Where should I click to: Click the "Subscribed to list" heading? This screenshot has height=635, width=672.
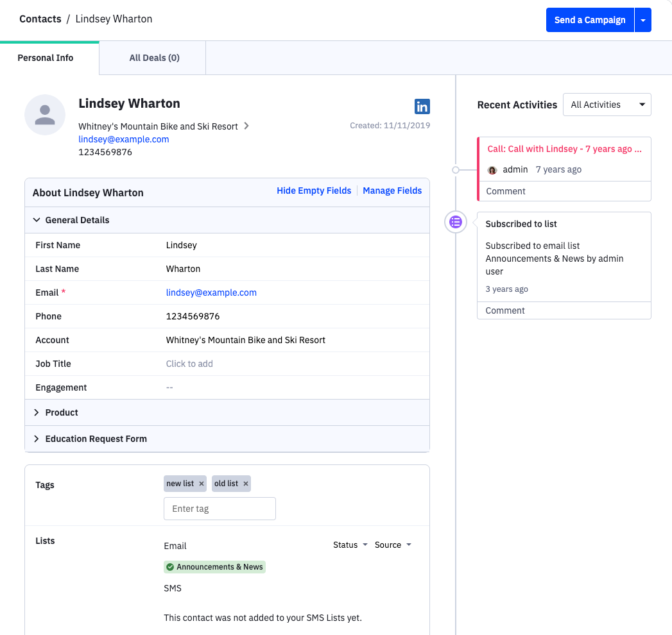[x=521, y=224]
